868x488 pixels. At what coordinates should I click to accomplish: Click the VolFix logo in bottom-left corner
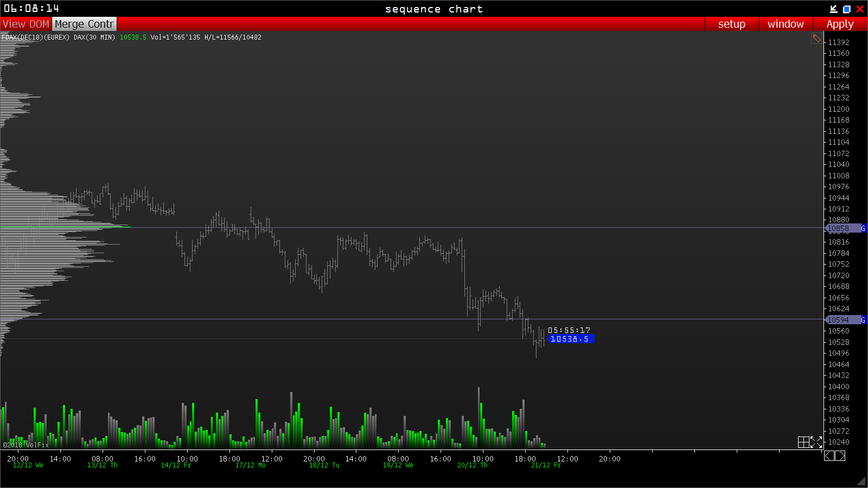tap(26, 445)
